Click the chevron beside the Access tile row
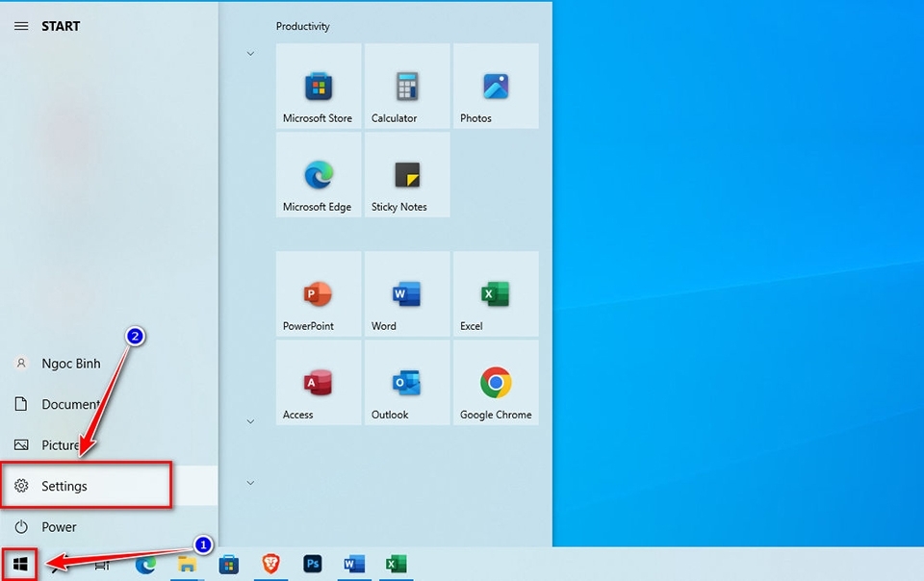 pos(250,421)
